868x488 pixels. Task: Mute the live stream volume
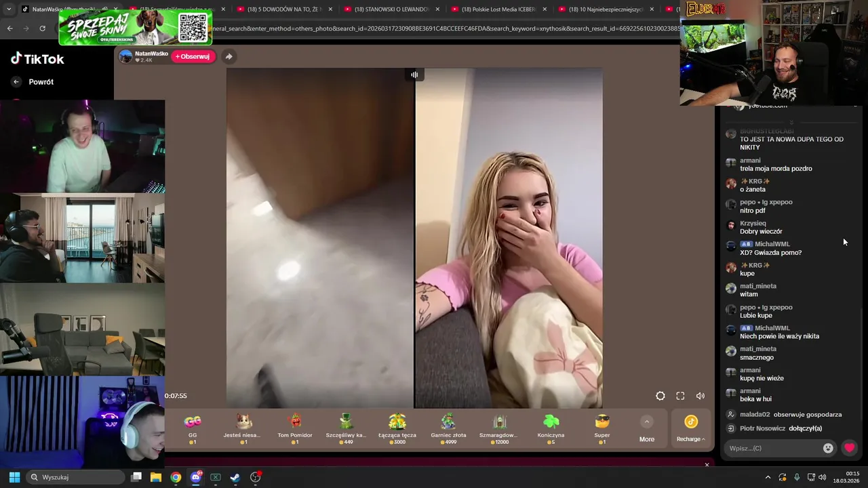tap(701, 396)
